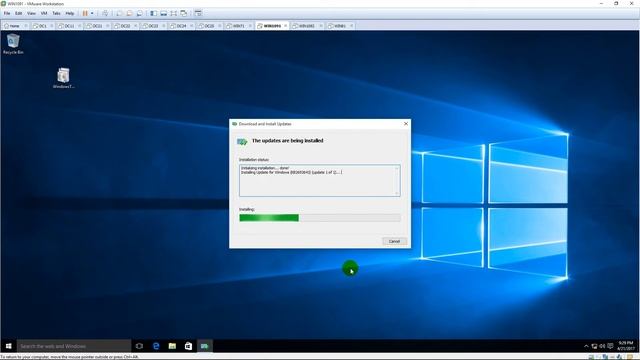Viewport: 640px width, 360px height.
Task: Open the VM menu
Action: tap(44, 13)
